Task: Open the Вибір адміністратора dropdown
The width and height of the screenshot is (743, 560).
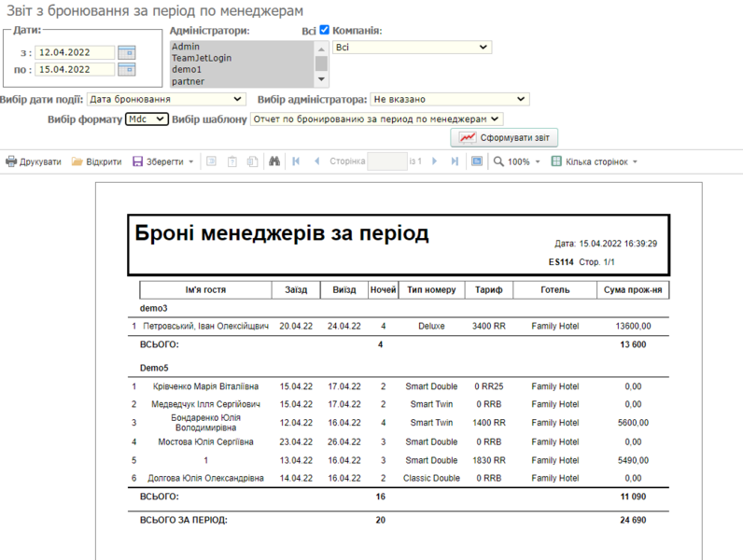Action: point(449,99)
